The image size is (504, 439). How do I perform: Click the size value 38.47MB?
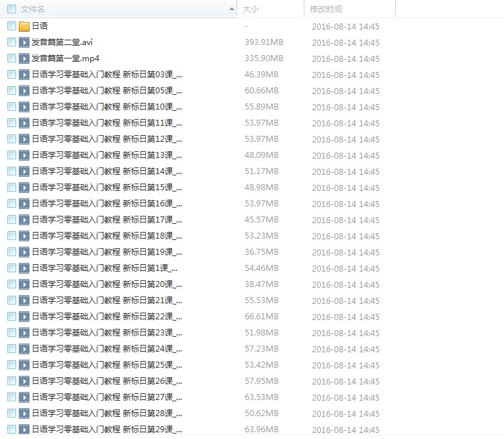pos(261,284)
